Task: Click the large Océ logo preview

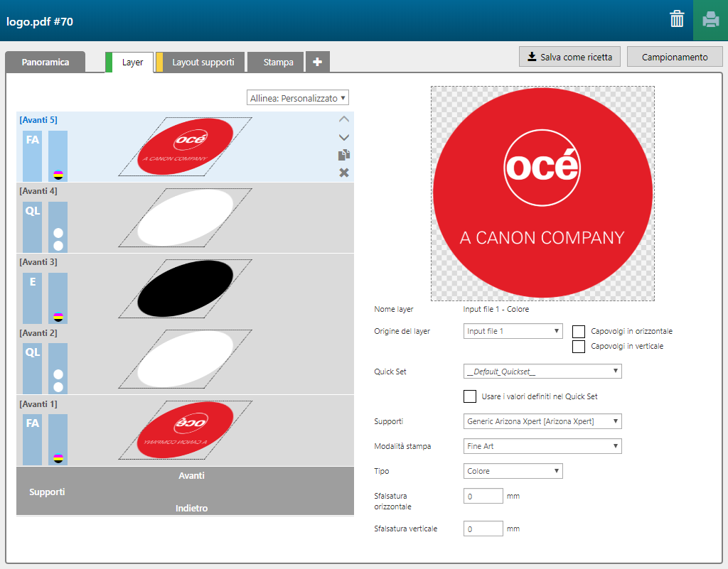Action: [542, 193]
